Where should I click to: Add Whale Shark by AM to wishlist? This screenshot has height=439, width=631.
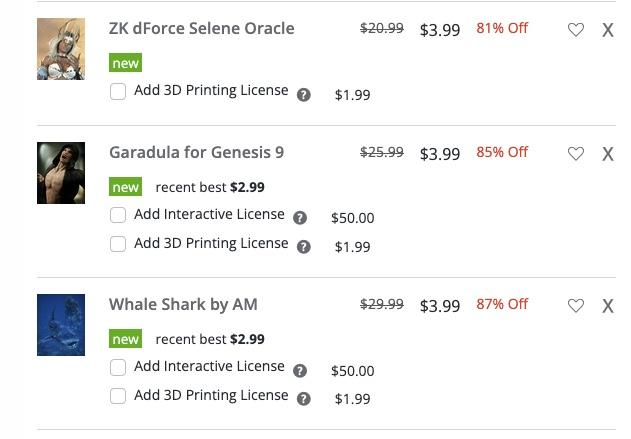tap(576, 306)
